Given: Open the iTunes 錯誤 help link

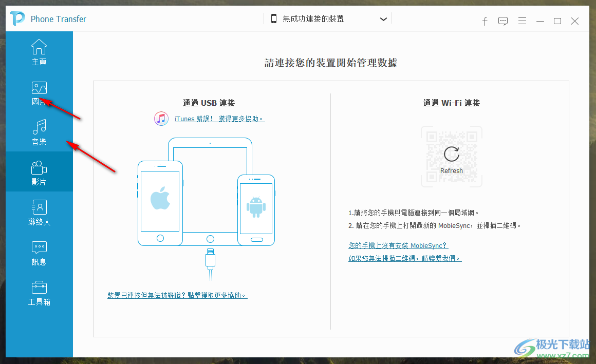Looking at the screenshot, I should [x=221, y=118].
